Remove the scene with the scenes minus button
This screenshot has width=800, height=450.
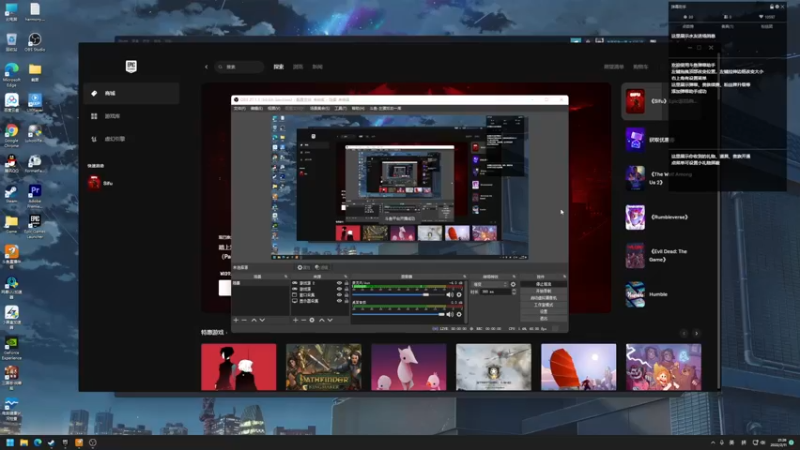pos(244,320)
